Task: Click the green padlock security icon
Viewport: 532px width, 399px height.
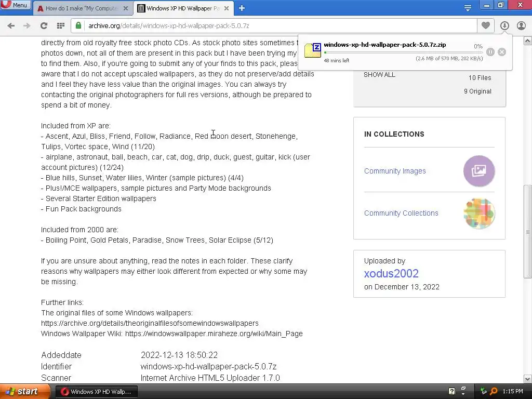Action: point(78,25)
